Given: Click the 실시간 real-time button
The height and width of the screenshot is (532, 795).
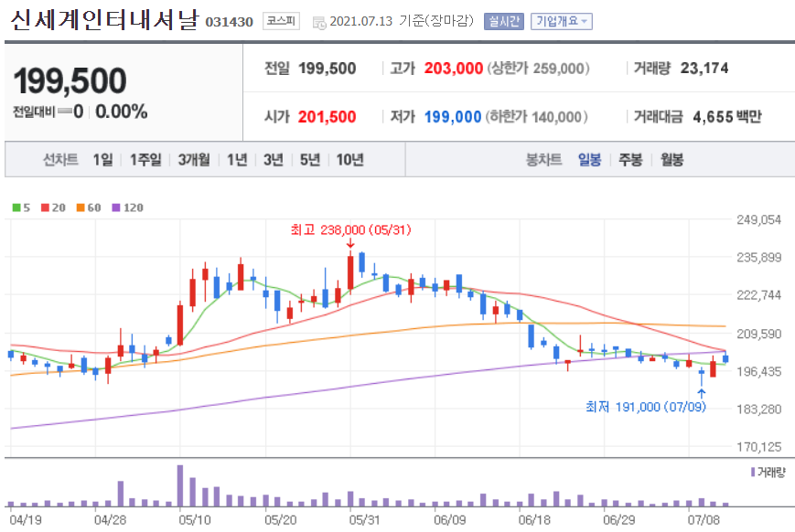Looking at the screenshot, I should pyautogui.click(x=503, y=21).
